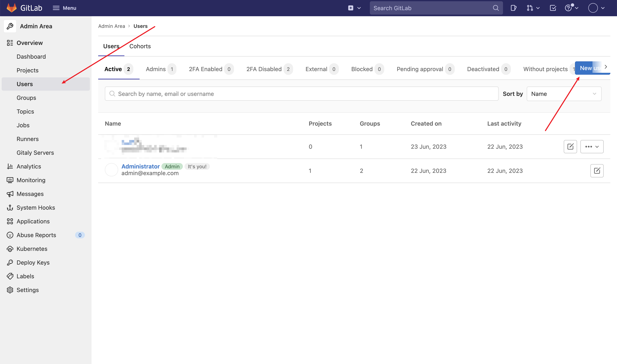The image size is (617, 364).
Task: Open Groups in the sidebar
Action: pyautogui.click(x=26, y=98)
